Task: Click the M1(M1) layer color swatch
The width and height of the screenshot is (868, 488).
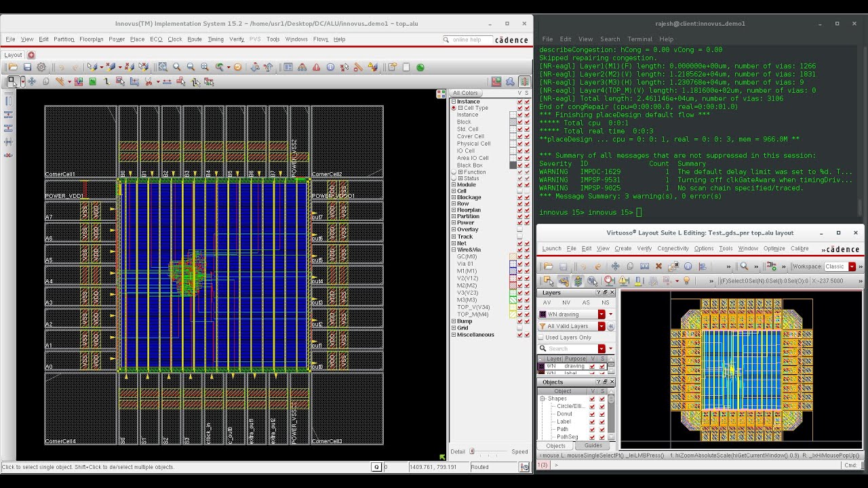Action: click(513, 271)
